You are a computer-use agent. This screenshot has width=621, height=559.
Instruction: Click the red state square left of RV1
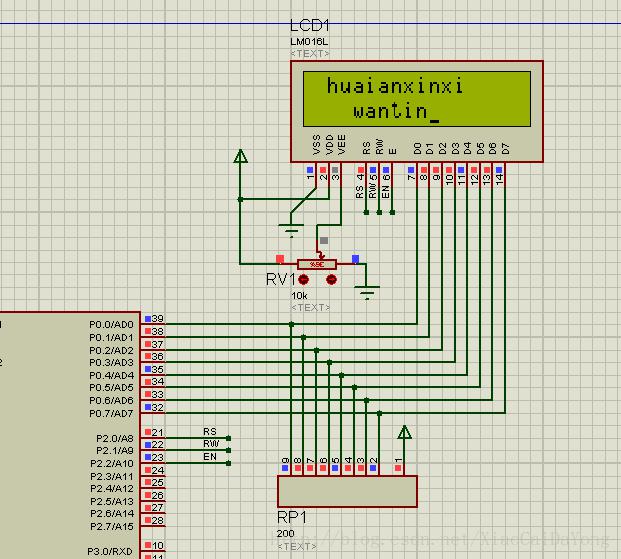click(280, 259)
